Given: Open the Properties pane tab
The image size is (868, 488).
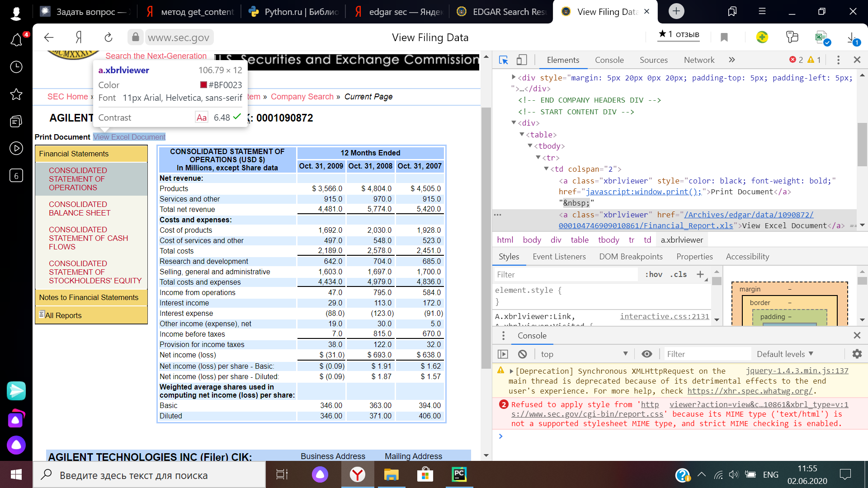Looking at the screenshot, I should (694, 257).
